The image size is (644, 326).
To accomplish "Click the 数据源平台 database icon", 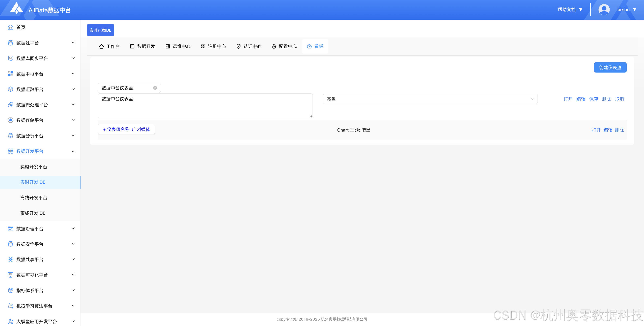I will point(10,43).
